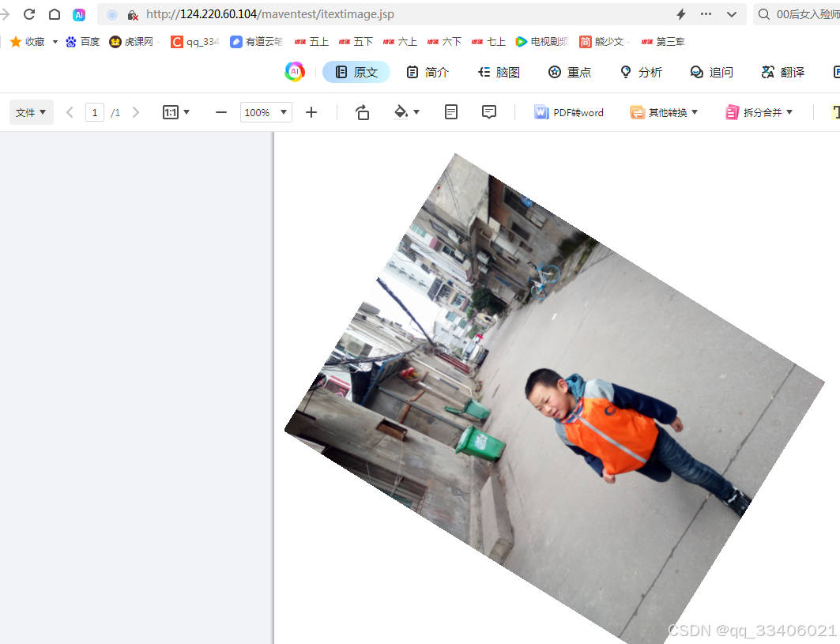This screenshot has height=644, width=840.
Task: Open the three-dots more options menu
Action: [706, 14]
